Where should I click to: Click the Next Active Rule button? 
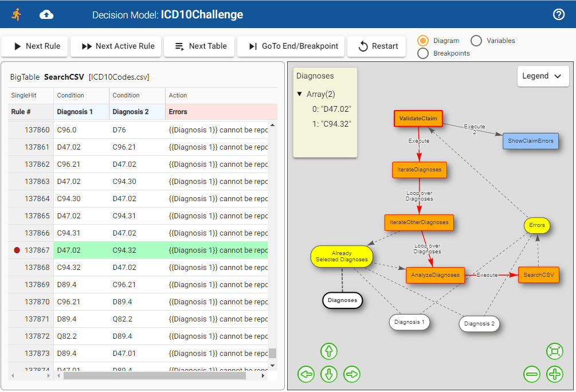tap(119, 46)
